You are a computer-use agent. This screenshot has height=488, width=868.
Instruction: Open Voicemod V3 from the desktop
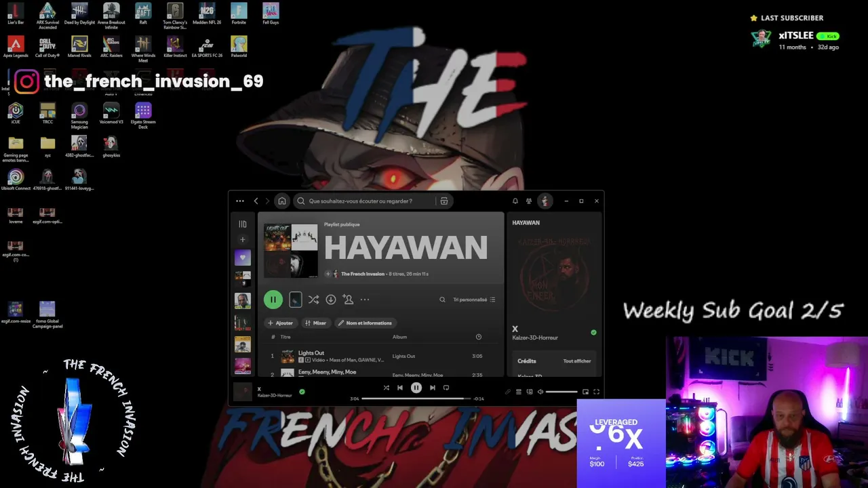[x=111, y=113]
